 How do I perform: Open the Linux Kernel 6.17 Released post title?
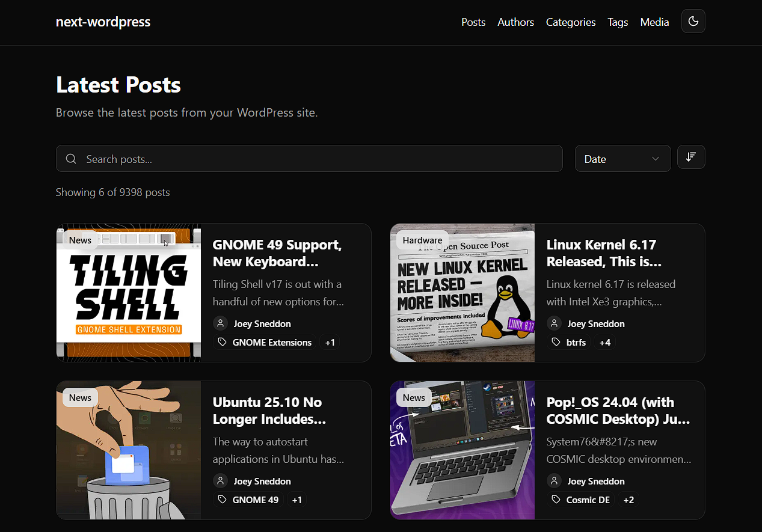pyautogui.click(x=604, y=253)
